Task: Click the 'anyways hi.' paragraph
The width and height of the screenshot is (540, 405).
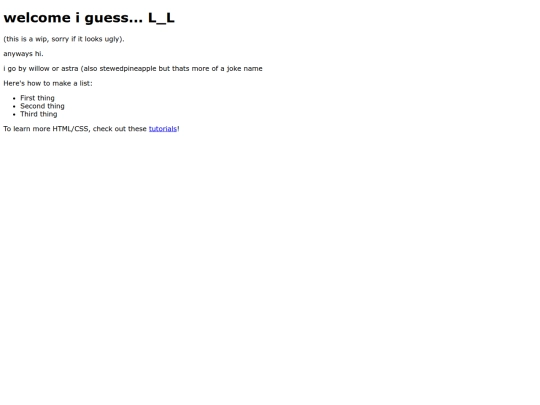Action: [x=23, y=54]
